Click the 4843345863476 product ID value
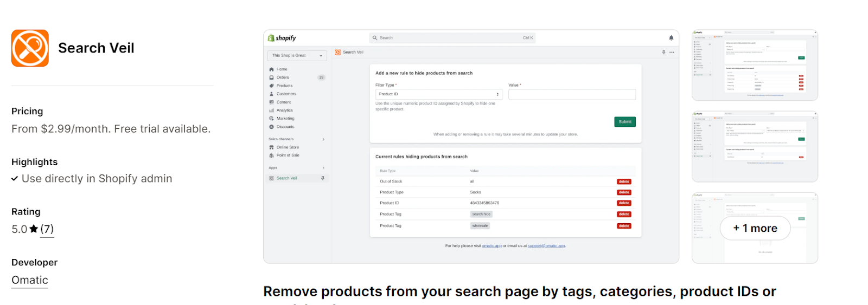This screenshot has width=868, height=305. [484, 203]
